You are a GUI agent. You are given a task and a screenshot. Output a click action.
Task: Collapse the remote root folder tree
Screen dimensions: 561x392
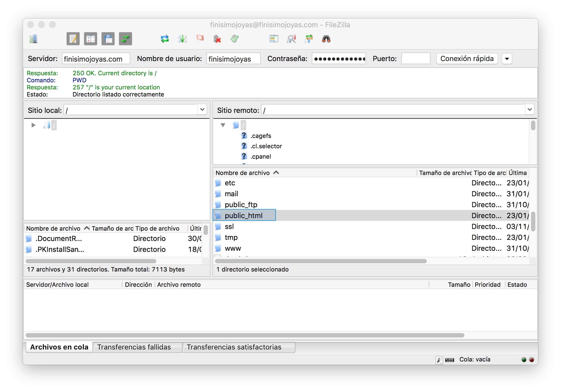(x=223, y=125)
